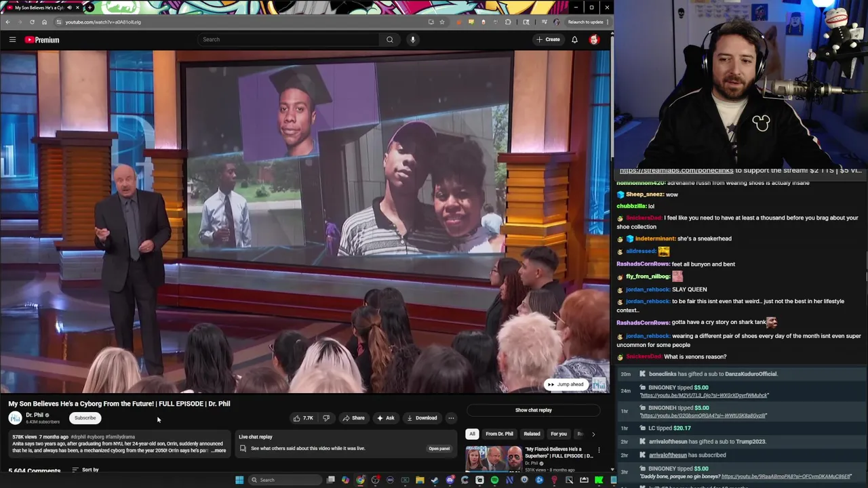Screen dimensions: 868x488
Task: Bookmark this page with the star icon
Action: (x=442, y=22)
